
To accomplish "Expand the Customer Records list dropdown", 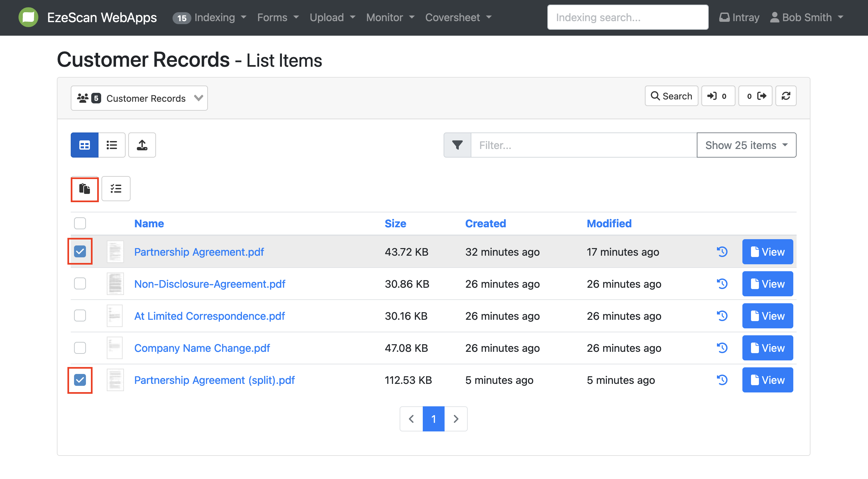I will (x=139, y=98).
